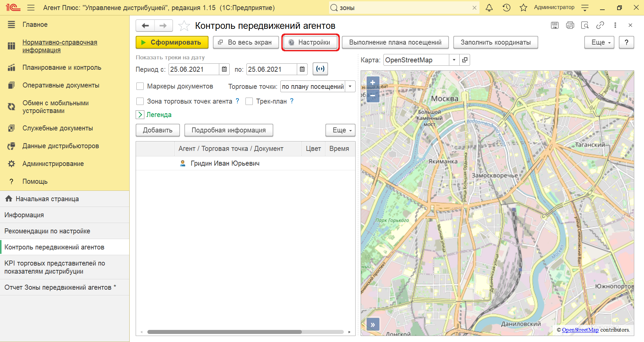
Task: Click the save floppy disk icon
Action: tap(555, 25)
